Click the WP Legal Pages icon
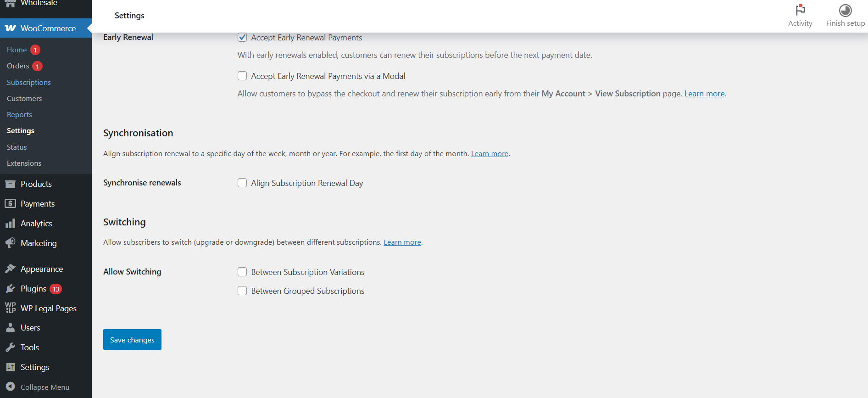The height and width of the screenshot is (398, 868). pyautogui.click(x=10, y=308)
